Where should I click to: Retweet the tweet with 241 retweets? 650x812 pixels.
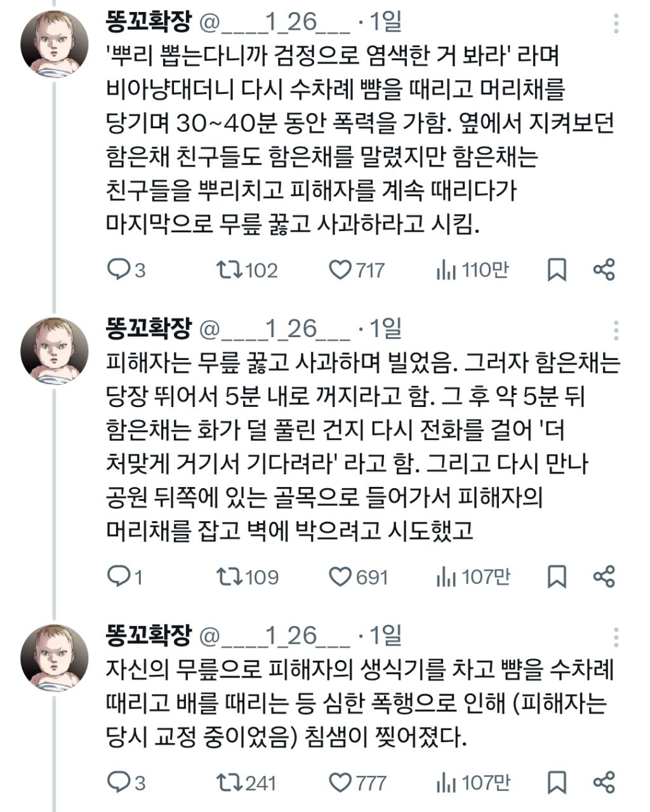click(x=229, y=782)
